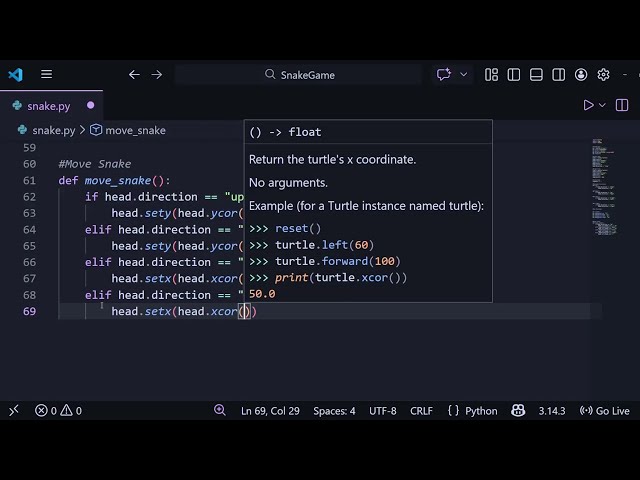Click the zoom magnifier status icon

[x=220, y=410]
